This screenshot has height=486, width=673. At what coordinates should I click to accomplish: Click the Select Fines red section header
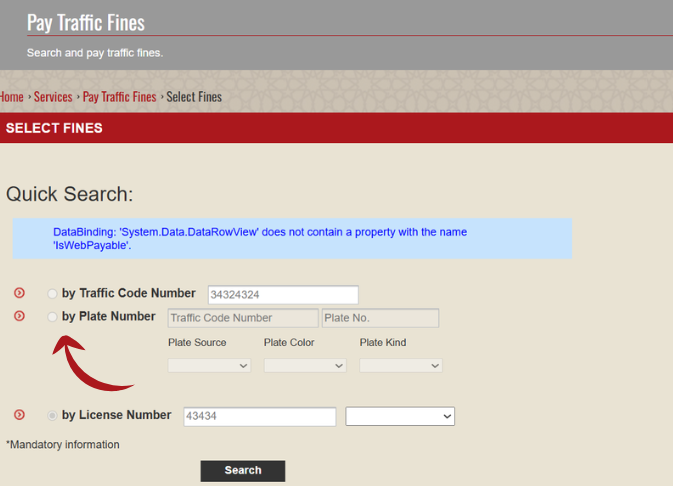coord(336,128)
